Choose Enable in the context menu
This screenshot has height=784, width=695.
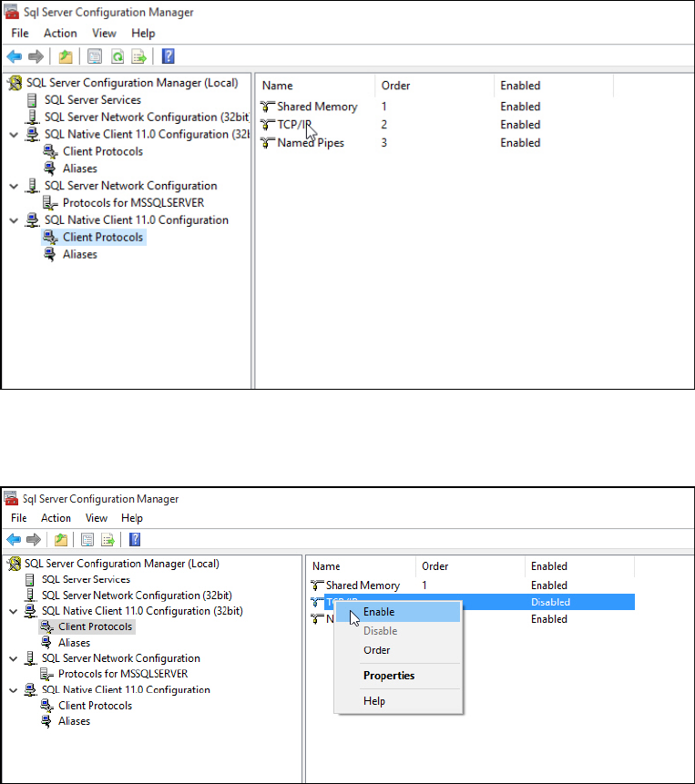pyautogui.click(x=398, y=612)
